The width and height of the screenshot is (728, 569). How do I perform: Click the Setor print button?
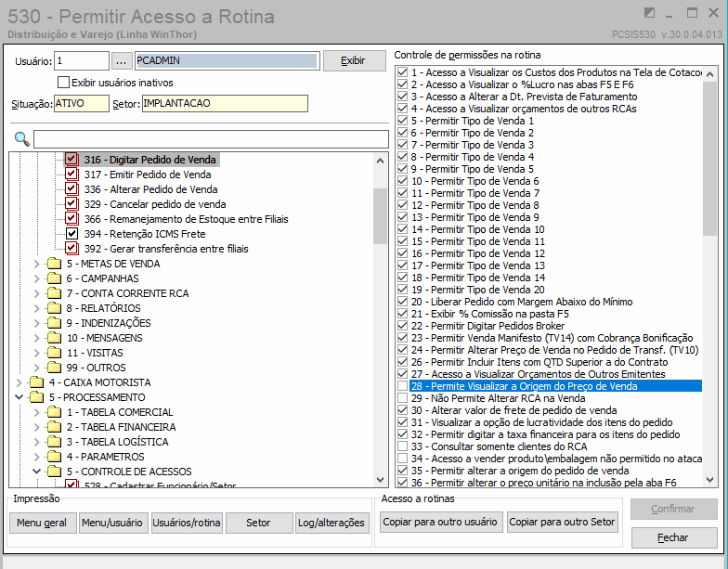point(258,524)
